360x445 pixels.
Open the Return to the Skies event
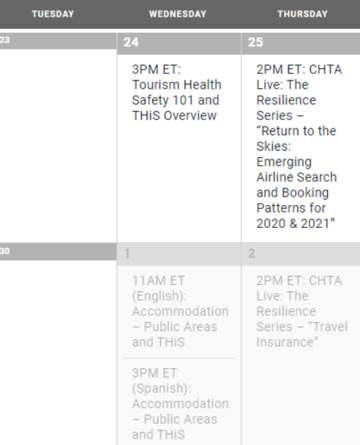click(x=299, y=146)
